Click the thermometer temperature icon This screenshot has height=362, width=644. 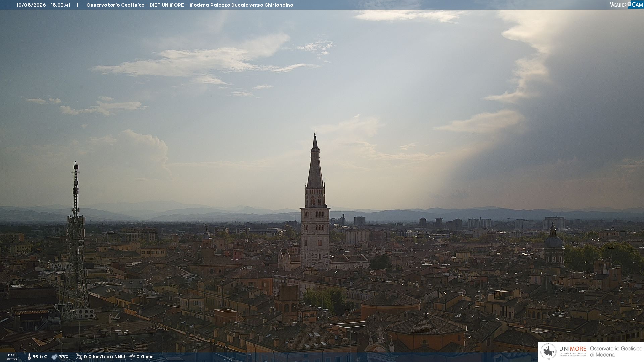click(29, 357)
